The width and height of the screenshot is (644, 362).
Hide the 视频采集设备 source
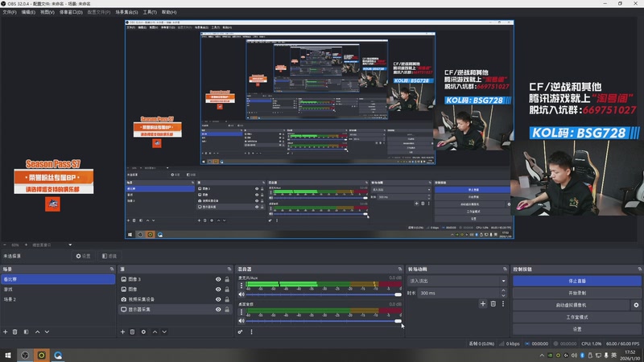(x=218, y=299)
